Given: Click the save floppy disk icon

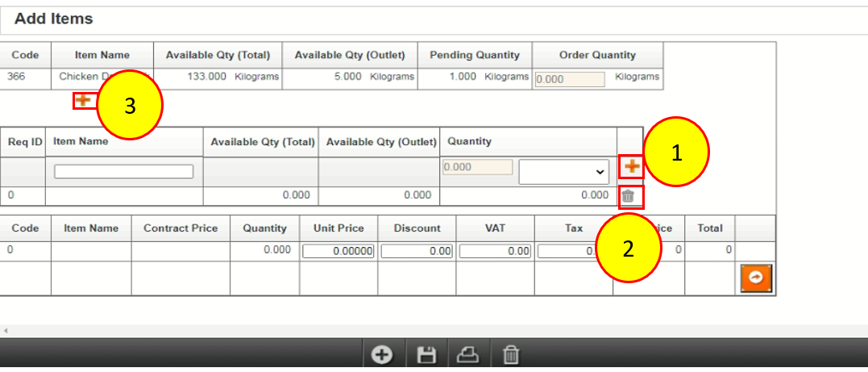Looking at the screenshot, I should coord(426,355).
